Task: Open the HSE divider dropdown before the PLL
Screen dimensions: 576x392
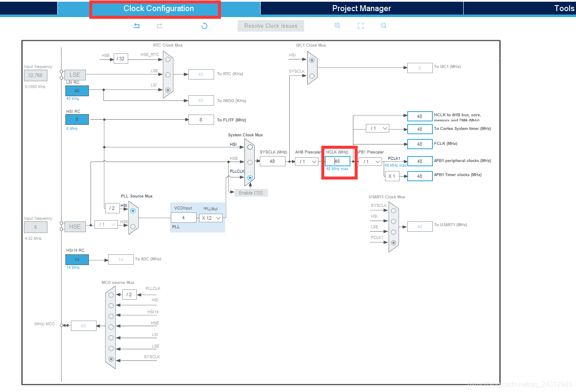Action: point(106,224)
